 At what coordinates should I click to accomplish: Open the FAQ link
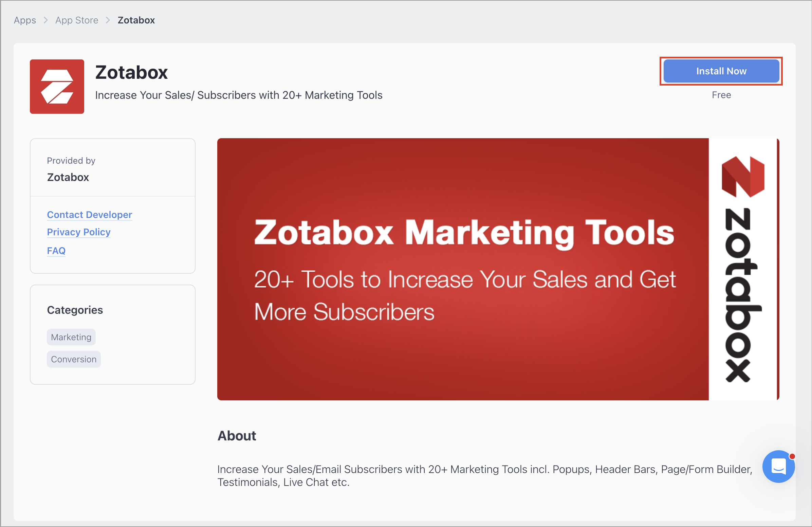(x=56, y=251)
